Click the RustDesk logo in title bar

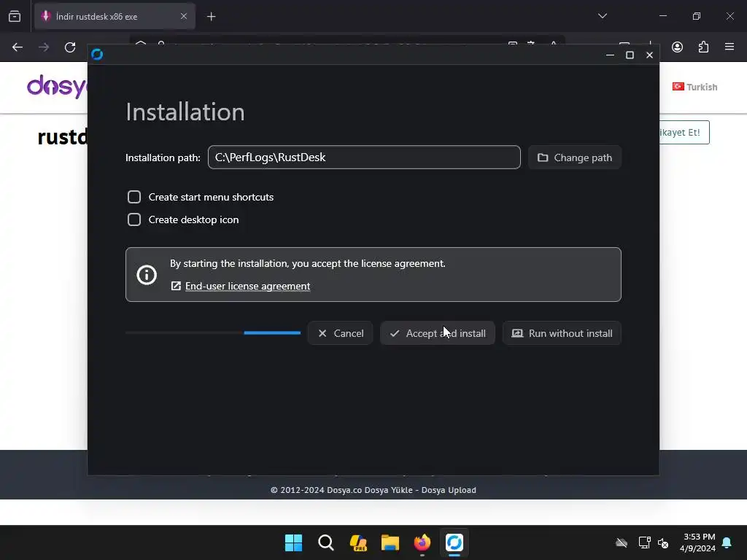pyautogui.click(x=97, y=54)
